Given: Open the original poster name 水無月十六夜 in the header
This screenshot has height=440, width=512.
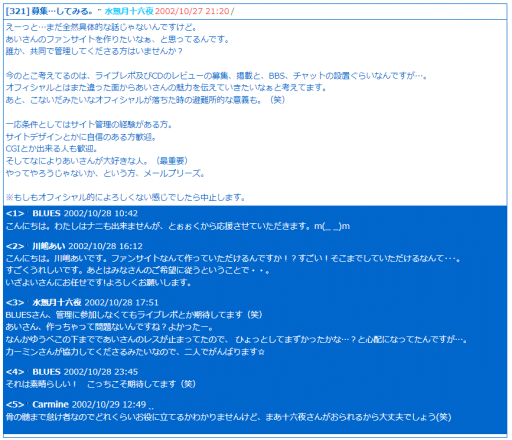Looking at the screenshot, I should pyautogui.click(x=129, y=11).
